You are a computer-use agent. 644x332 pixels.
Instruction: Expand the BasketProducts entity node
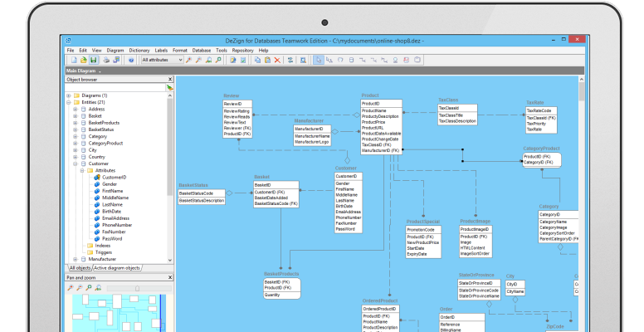(76, 123)
